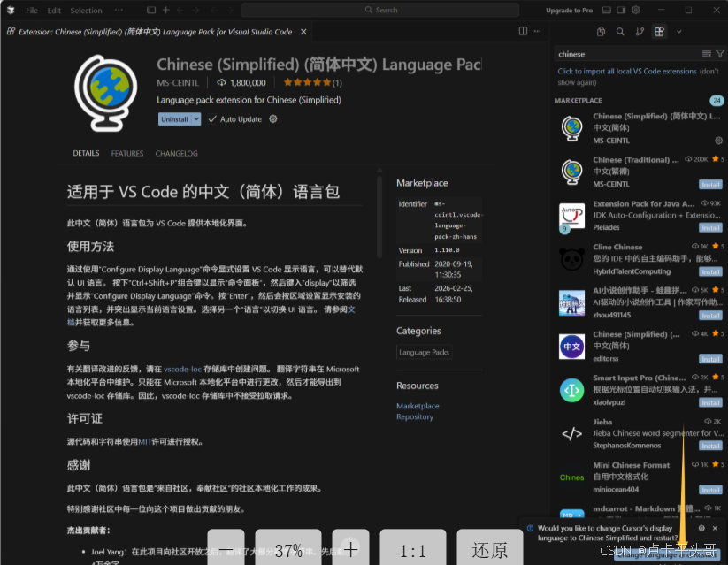Install Chinese (Traditional) language pack
The image size is (728, 565).
[x=710, y=185]
